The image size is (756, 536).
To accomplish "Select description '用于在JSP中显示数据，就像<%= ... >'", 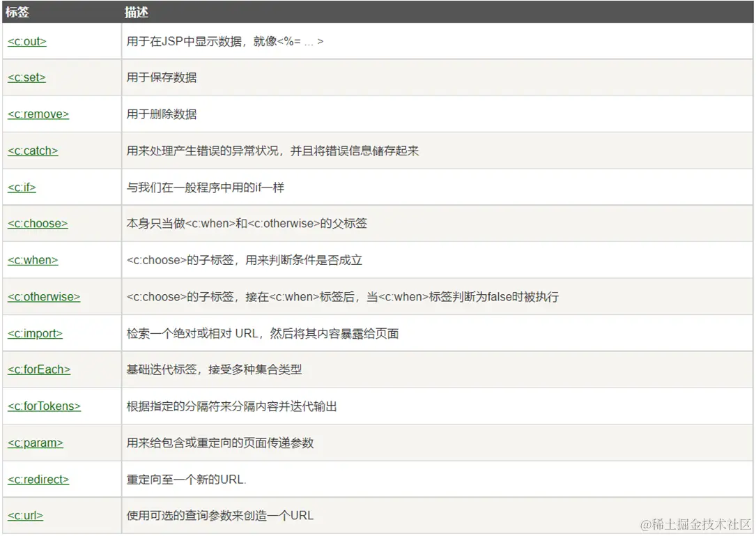I will [224, 42].
